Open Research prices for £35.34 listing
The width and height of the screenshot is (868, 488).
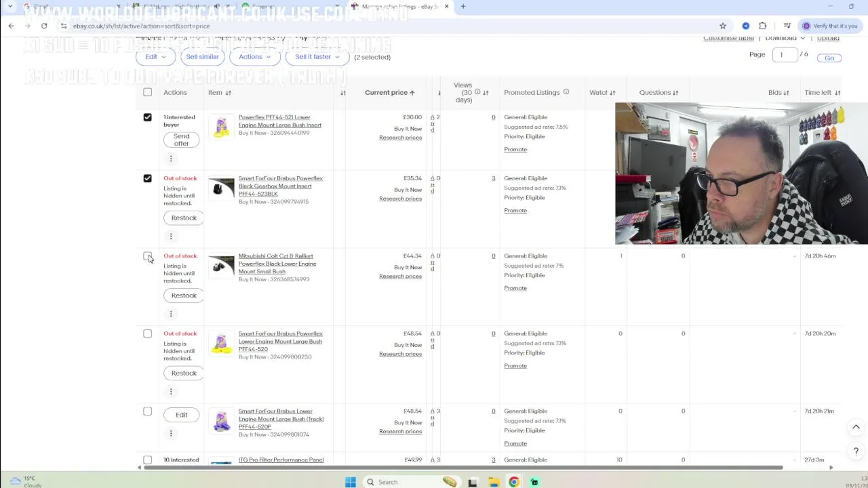pos(400,199)
